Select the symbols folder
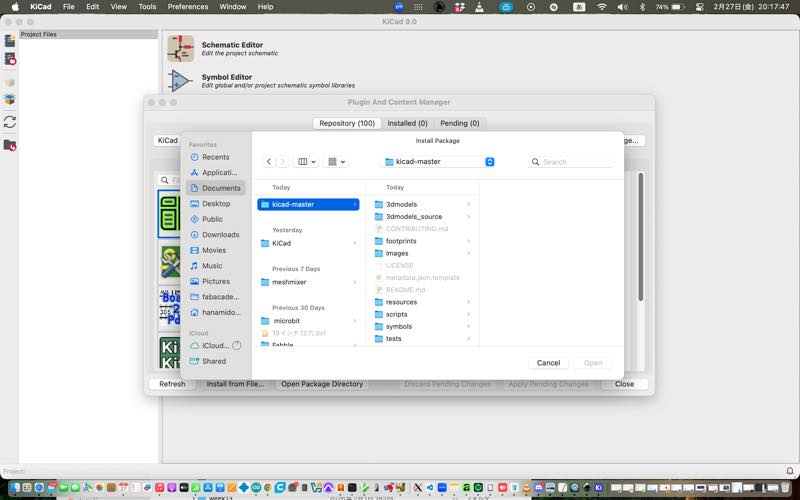Viewport: 800px width, 500px height. click(422, 327)
